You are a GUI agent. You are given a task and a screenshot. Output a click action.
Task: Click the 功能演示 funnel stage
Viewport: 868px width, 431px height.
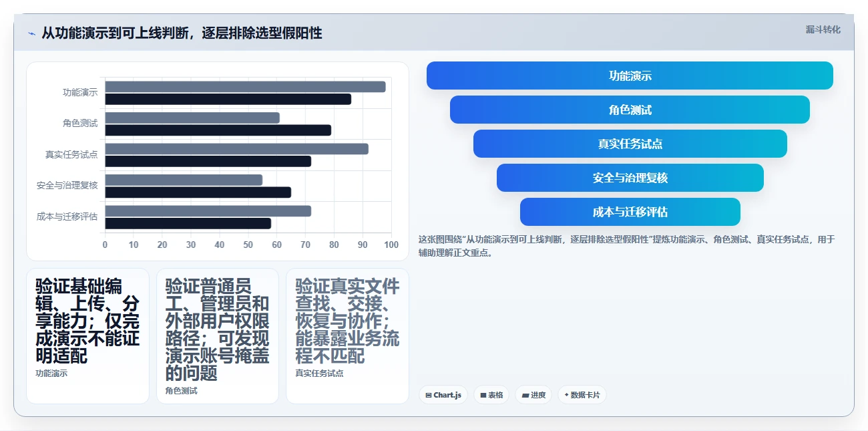point(630,76)
